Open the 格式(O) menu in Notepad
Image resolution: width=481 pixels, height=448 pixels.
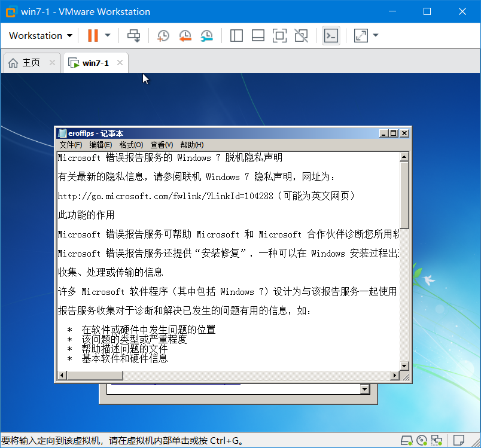point(131,145)
